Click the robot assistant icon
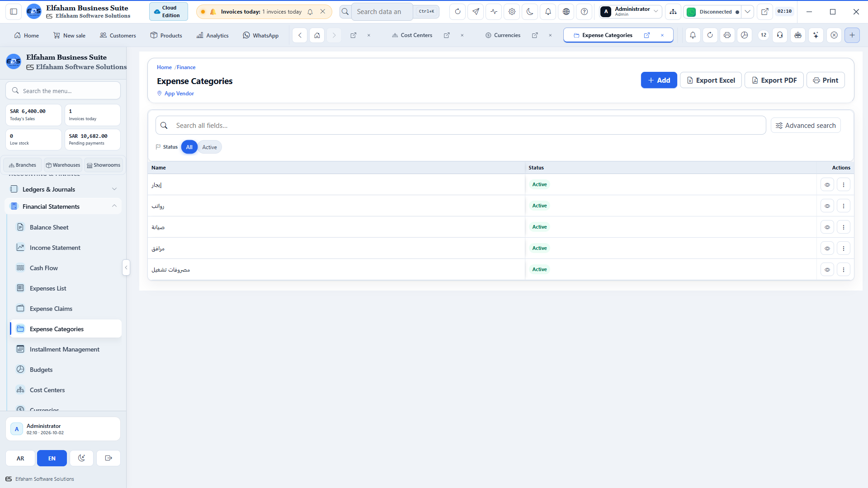 798,35
